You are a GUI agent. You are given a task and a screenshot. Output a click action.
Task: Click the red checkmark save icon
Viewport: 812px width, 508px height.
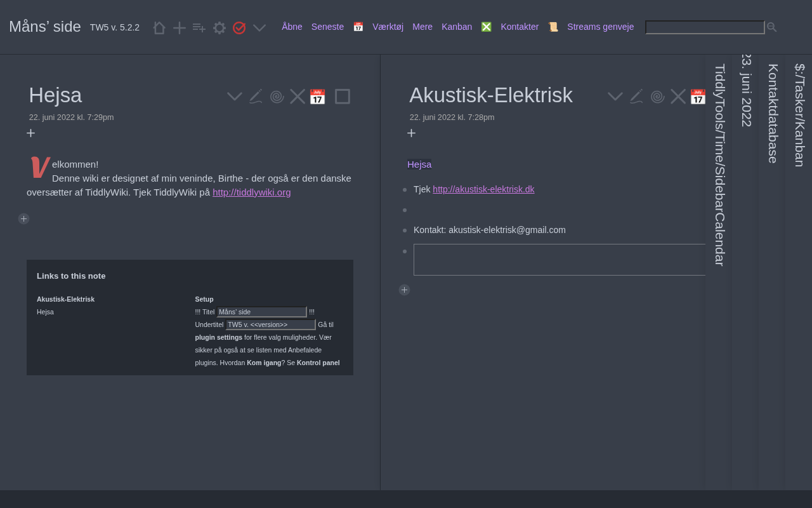point(239,28)
